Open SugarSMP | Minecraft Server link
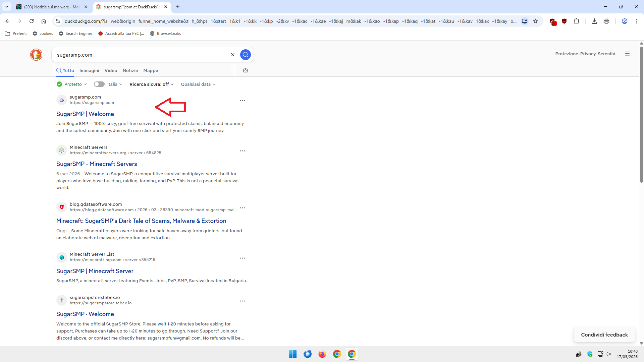The width and height of the screenshot is (644, 362). 95,271
